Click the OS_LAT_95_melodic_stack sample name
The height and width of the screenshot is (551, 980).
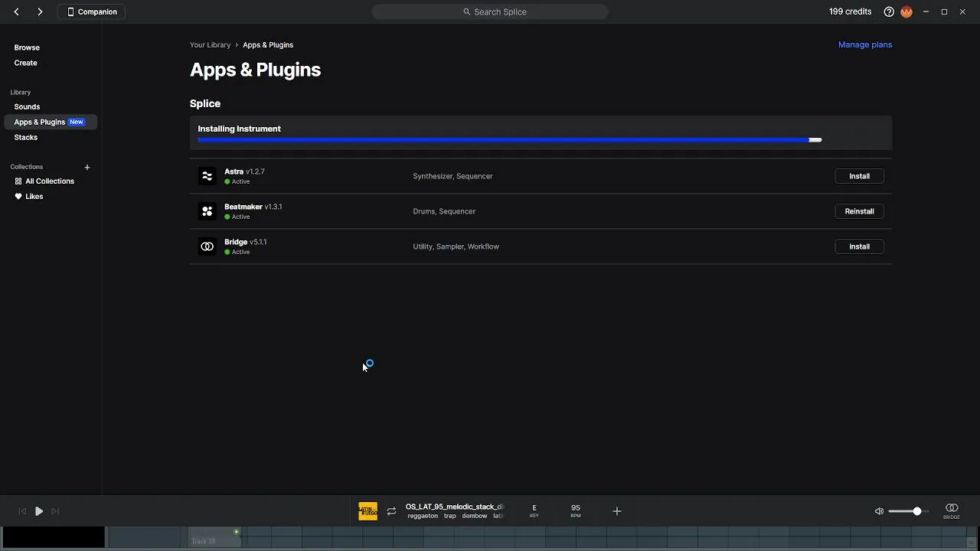tap(455, 507)
